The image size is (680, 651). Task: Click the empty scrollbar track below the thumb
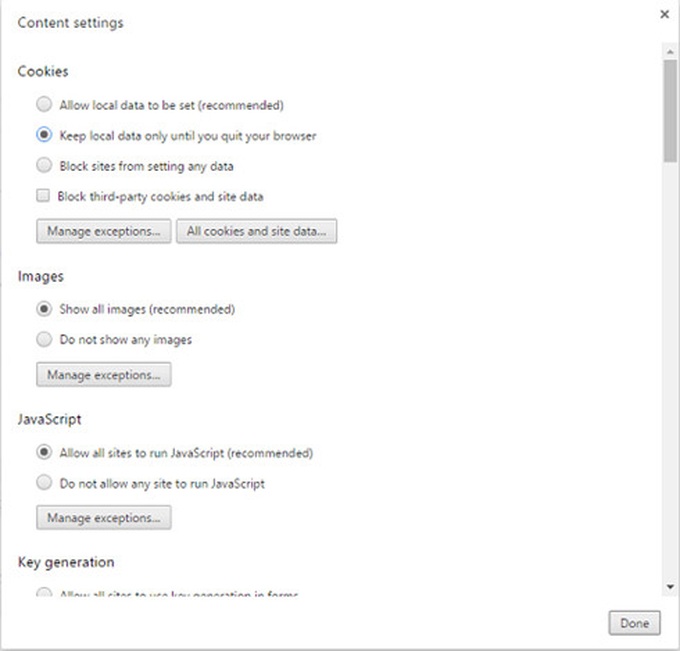tap(670, 369)
